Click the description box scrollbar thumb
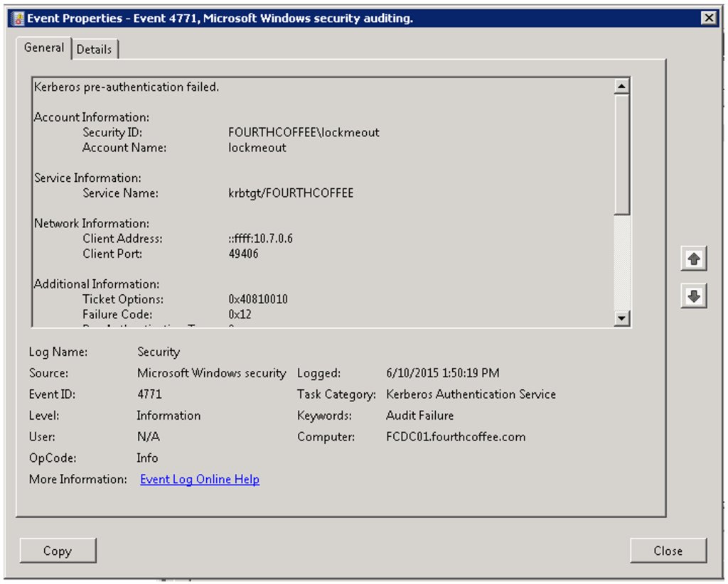Image resolution: width=728 pixels, height=584 pixels. pos(622,153)
